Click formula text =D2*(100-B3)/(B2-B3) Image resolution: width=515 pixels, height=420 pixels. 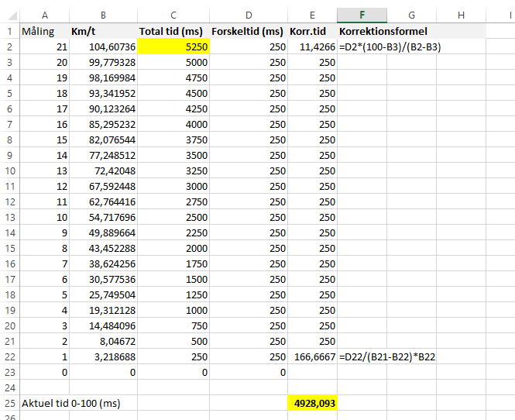pyautogui.click(x=390, y=47)
